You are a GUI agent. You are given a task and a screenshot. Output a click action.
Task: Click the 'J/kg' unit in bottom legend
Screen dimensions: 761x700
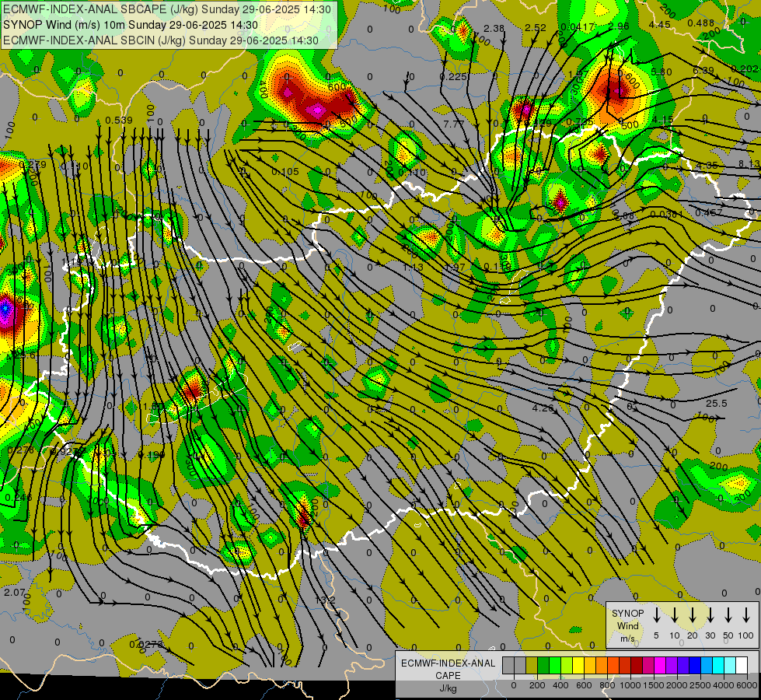tap(448, 689)
